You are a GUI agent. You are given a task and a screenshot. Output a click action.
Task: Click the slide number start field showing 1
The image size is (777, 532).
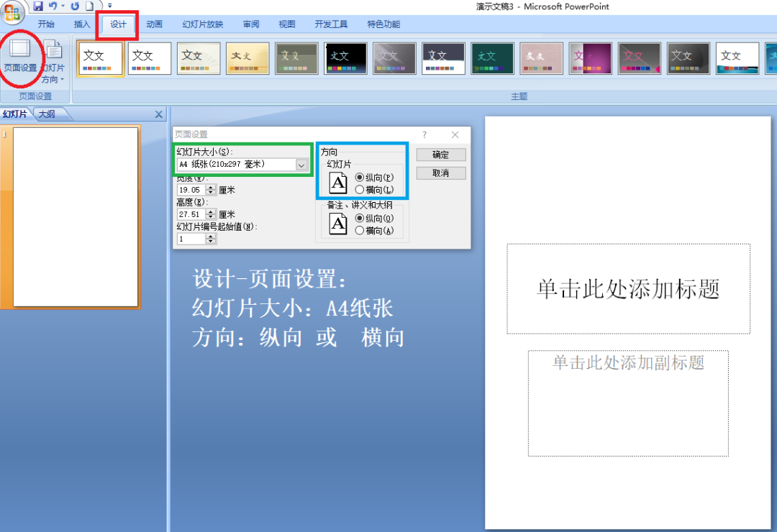coord(191,239)
